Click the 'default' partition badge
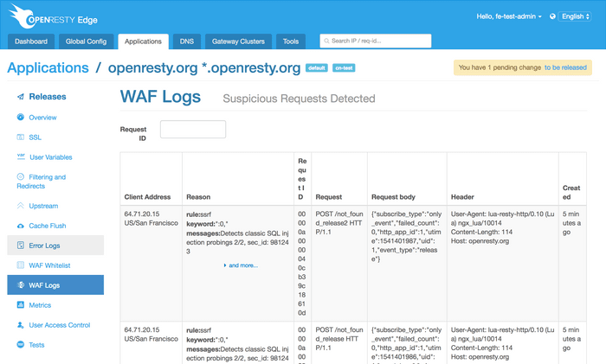The width and height of the screenshot is (606, 364). tap(317, 68)
